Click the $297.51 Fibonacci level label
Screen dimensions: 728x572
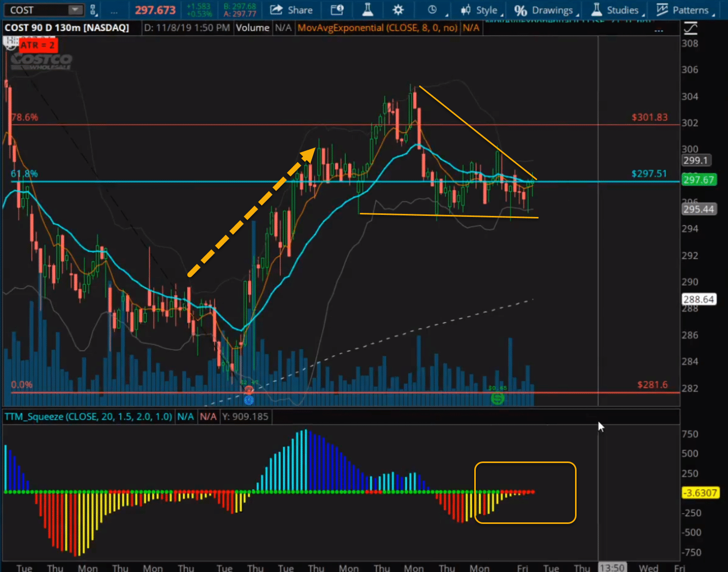coord(649,173)
